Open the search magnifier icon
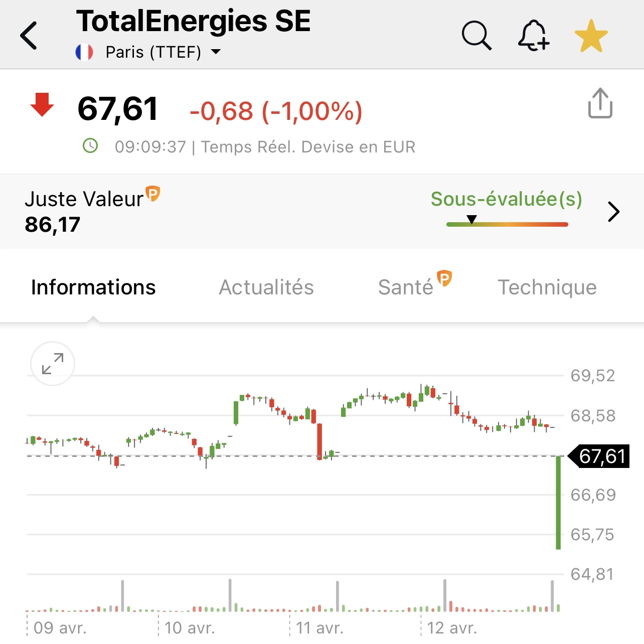 tap(476, 36)
